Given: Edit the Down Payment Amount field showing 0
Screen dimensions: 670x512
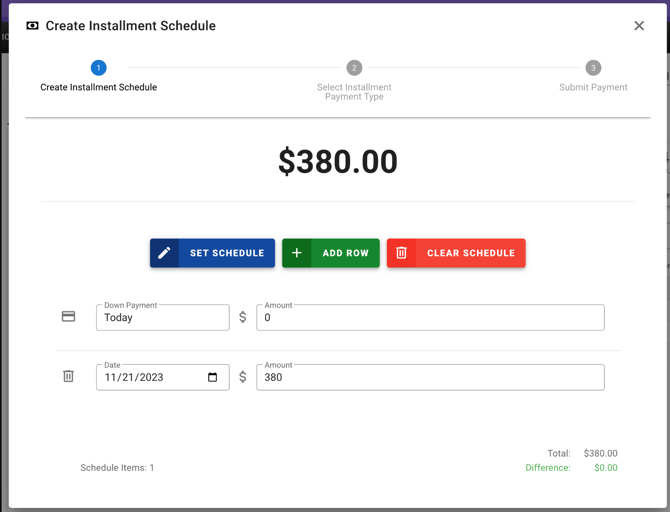Looking at the screenshot, I should pos(430,318).
